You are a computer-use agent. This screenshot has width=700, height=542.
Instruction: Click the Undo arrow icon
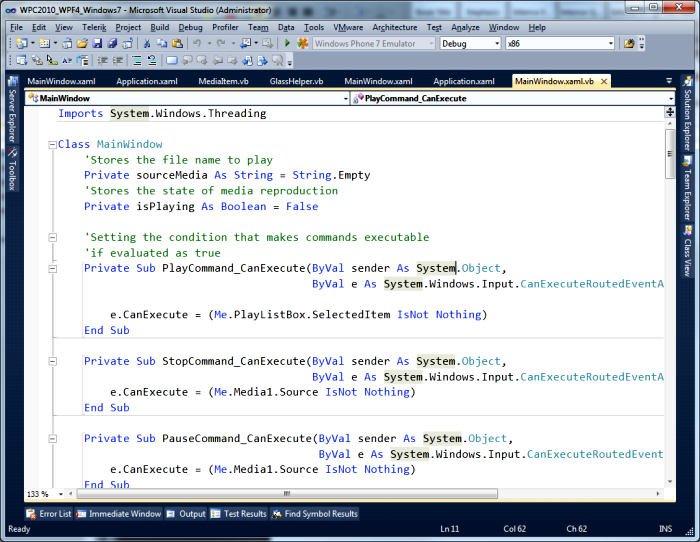196,44
